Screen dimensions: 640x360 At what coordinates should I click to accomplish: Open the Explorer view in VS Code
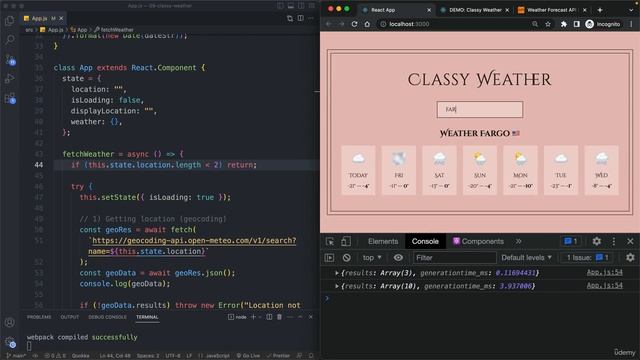click(x=10, y=20)
